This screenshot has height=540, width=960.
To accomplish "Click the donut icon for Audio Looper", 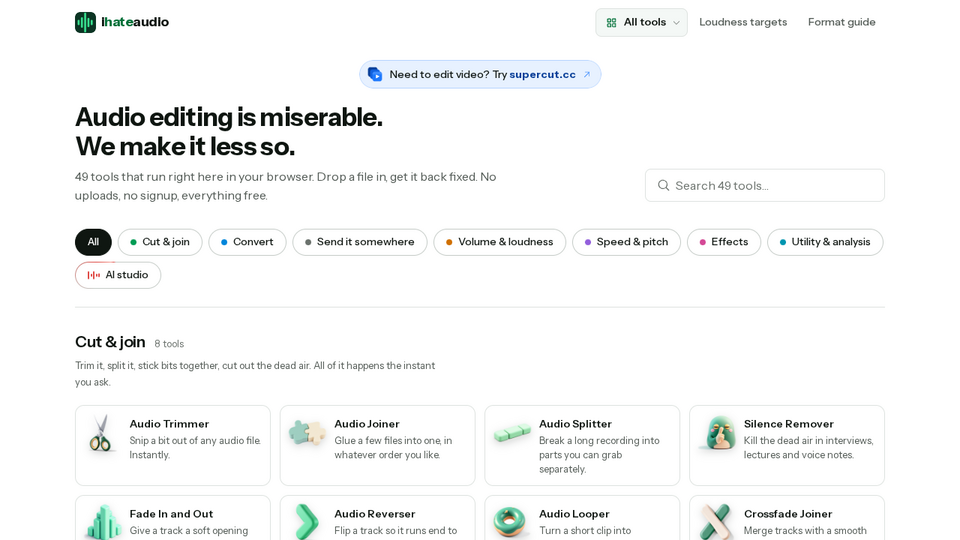I will pyautogui.click(x=509, y=522).
